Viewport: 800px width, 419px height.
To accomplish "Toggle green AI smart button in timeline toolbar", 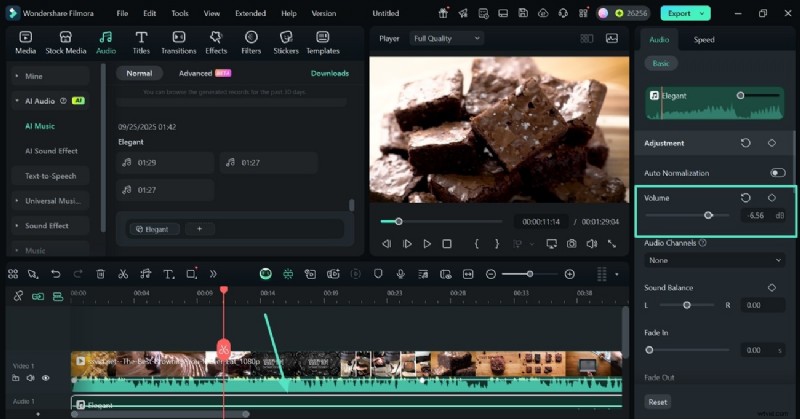I will [266, 274].
